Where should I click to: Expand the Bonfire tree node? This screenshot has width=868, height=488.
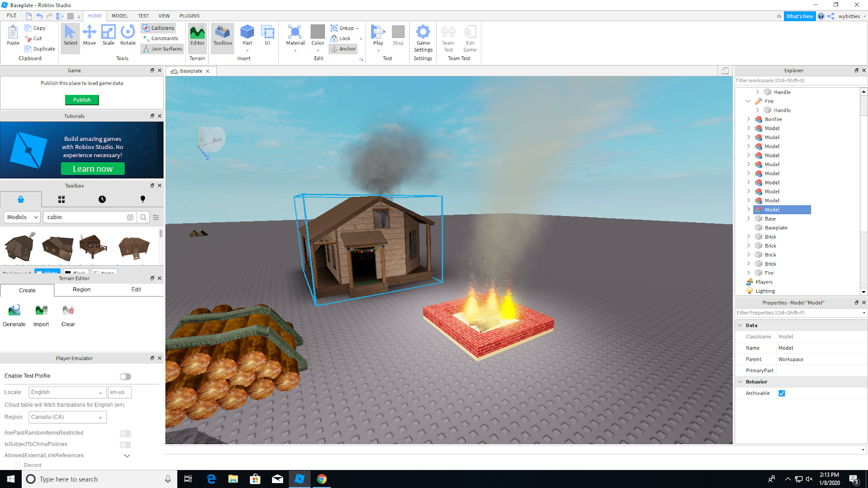[749, 119]
